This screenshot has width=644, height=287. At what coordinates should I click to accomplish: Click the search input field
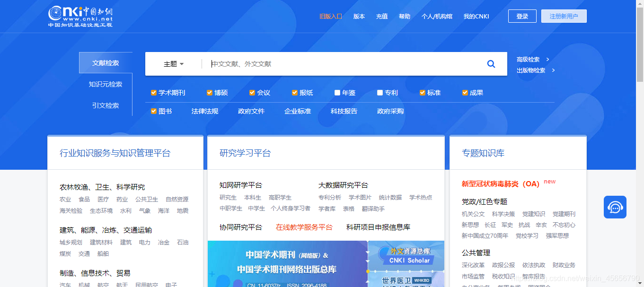[x=341, y=64]
